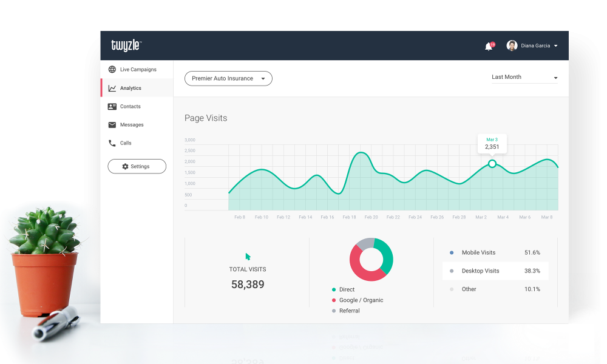Select the Messages menu item
607x364 pixels.
(132, 125)
